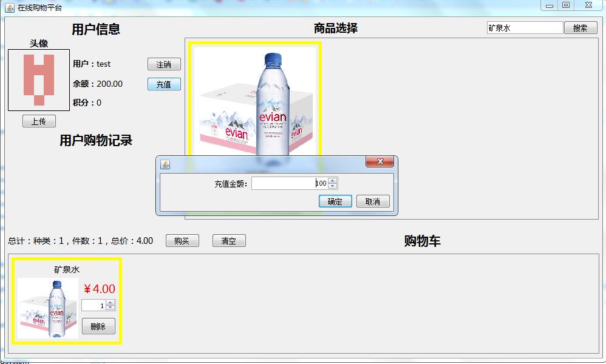Maximize the 在线购物平台 window

click(x=566, y=5)
